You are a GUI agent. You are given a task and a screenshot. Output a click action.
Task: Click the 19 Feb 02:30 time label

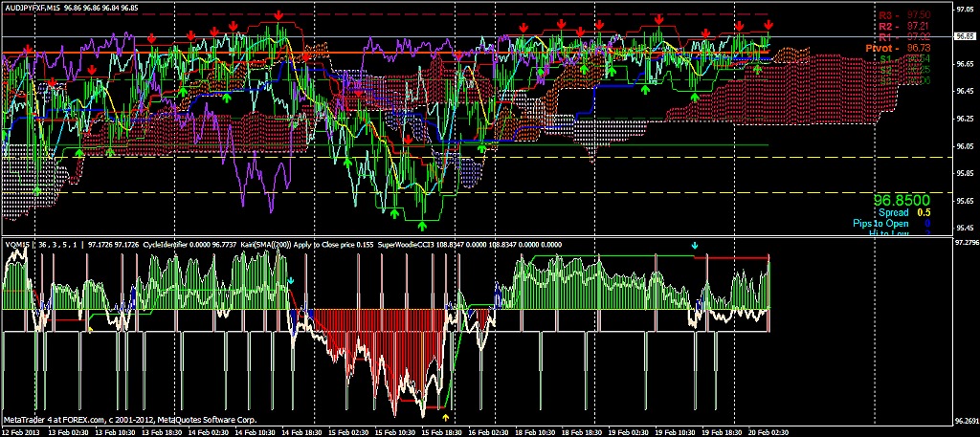point(627,432)
